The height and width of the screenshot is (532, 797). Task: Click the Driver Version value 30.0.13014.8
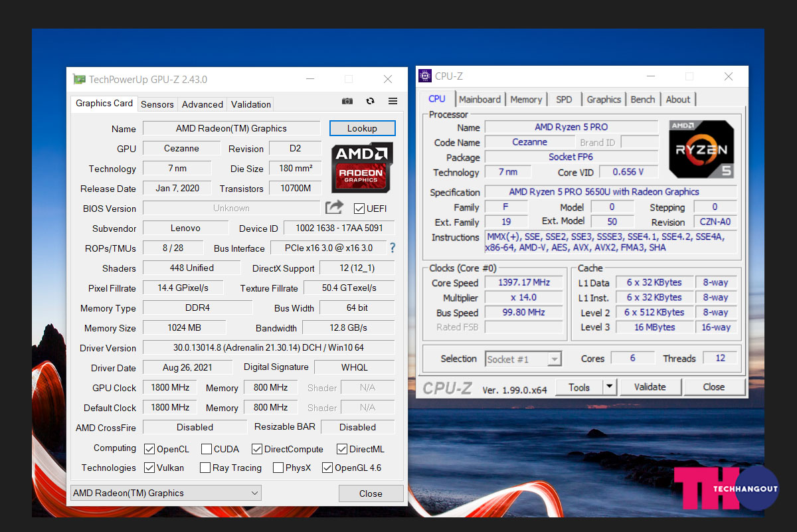268,347
